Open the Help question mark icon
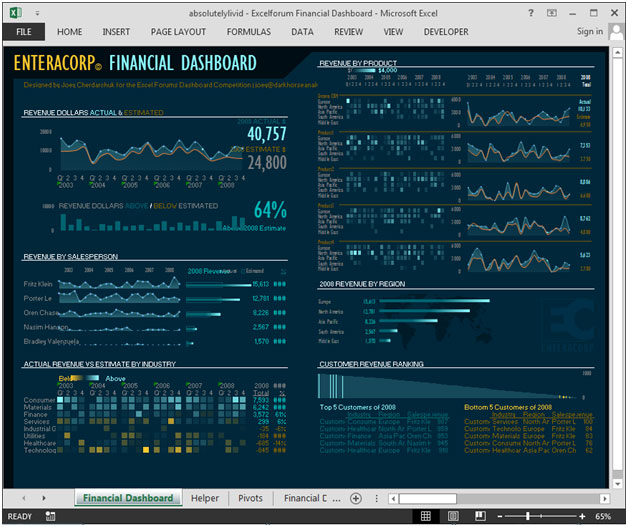The width and height of the screenshot is (628, 527). 531,13
